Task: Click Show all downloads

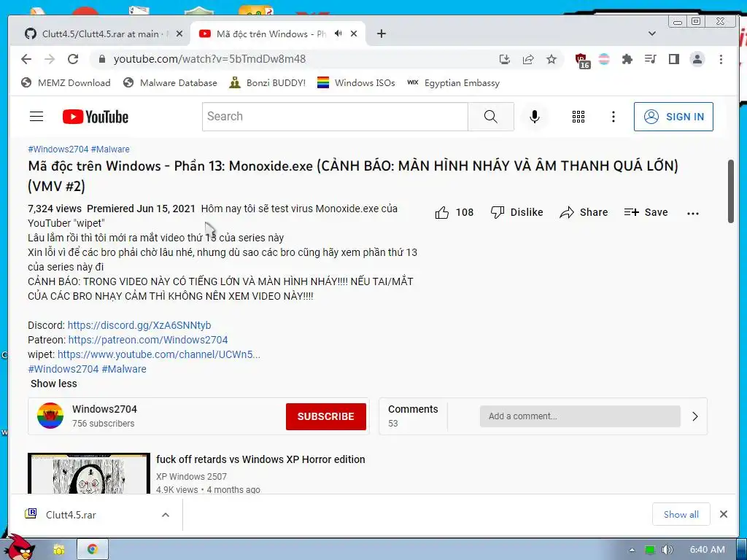Action: (x=681, y=515)
